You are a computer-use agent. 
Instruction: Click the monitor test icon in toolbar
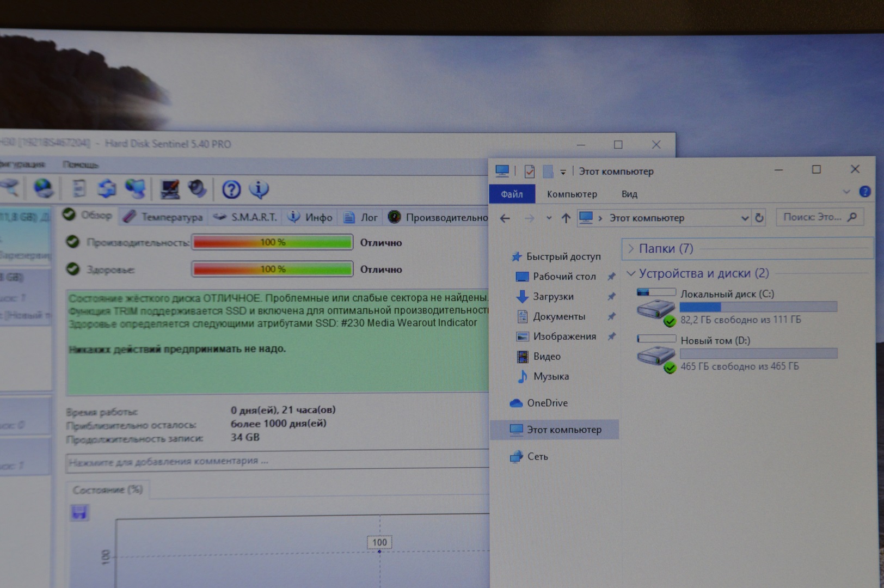coord(170,189)
